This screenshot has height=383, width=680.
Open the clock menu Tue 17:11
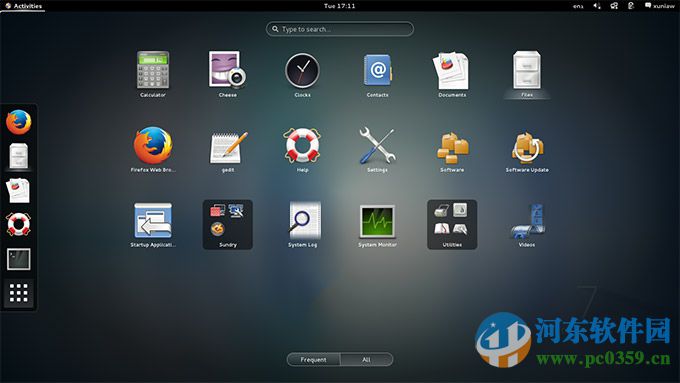339,6
